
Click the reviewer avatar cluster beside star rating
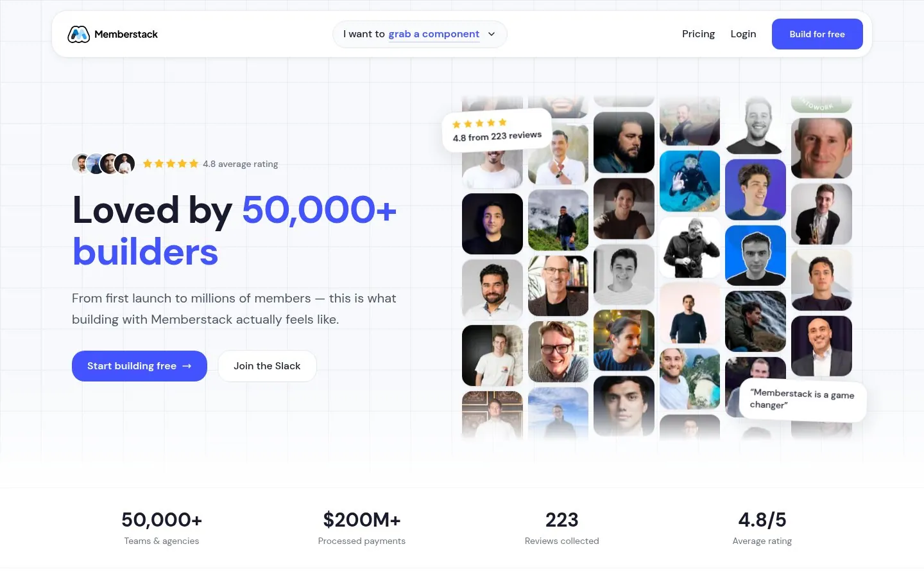click(103, 164)
